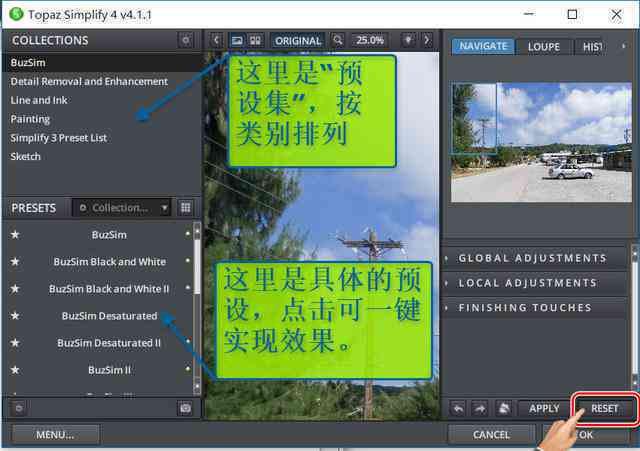Switch to the LOUPE tab
The image size is (640, 451).
click(544, 47)
